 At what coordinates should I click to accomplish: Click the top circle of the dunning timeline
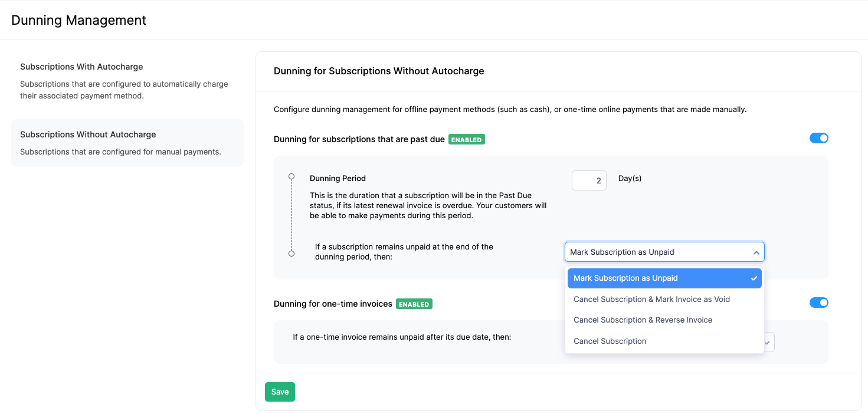pos(291,176)
